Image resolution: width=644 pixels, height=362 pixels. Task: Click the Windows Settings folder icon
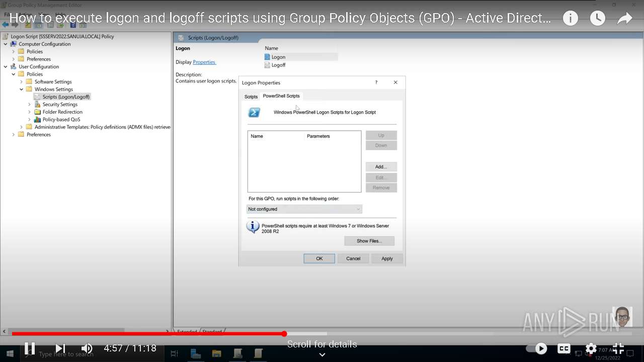(x=29, y=89)
